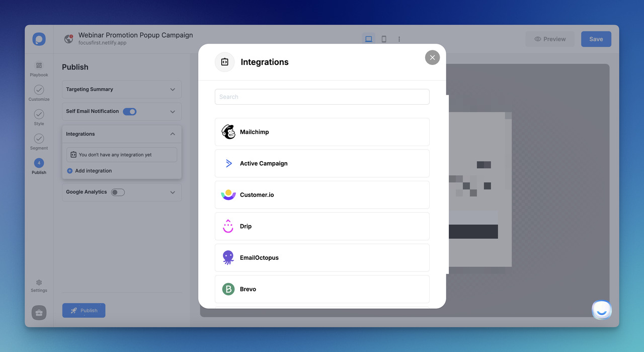Select Brevo integration
The height and width of the screenshot is (352, 644).
point(322,289)
